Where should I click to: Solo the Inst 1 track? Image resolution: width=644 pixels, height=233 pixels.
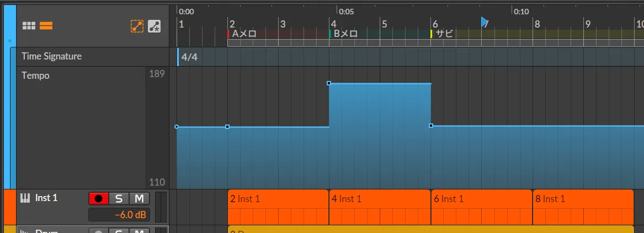point(119,198)
